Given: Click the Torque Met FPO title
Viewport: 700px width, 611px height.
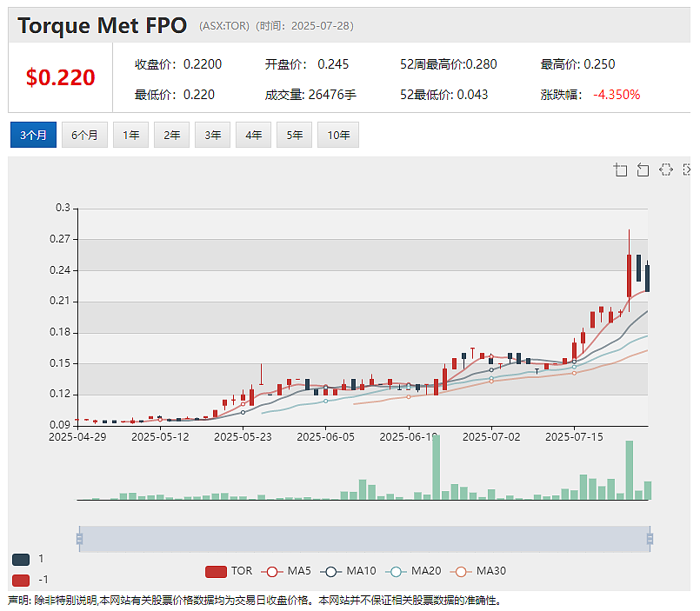Looking at the screenshot, I should click(x=103, y=26).
